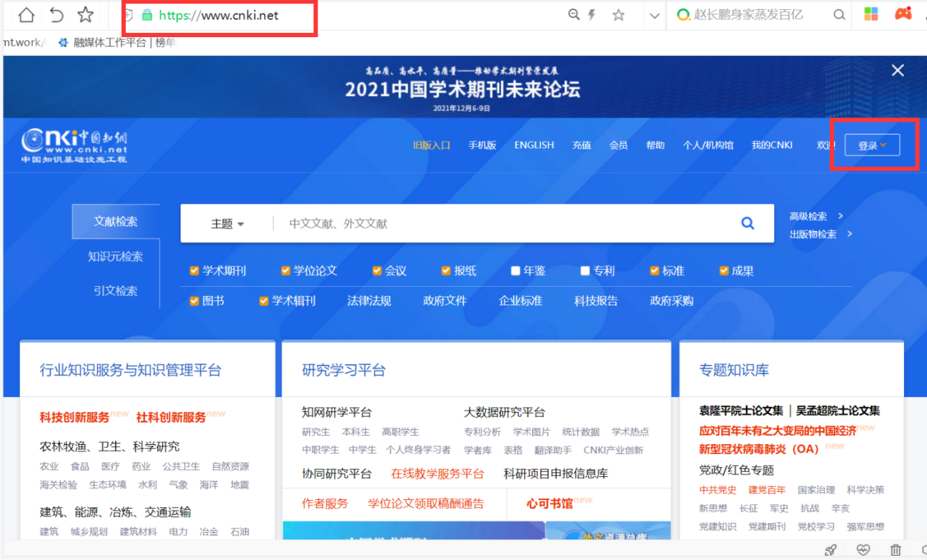Click the colorful grid apps icon
927x560 pixels.
871,14
